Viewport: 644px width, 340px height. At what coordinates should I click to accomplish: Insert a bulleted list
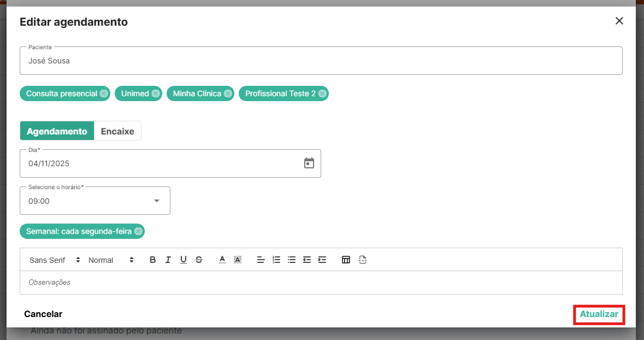[x=292, y=260]
